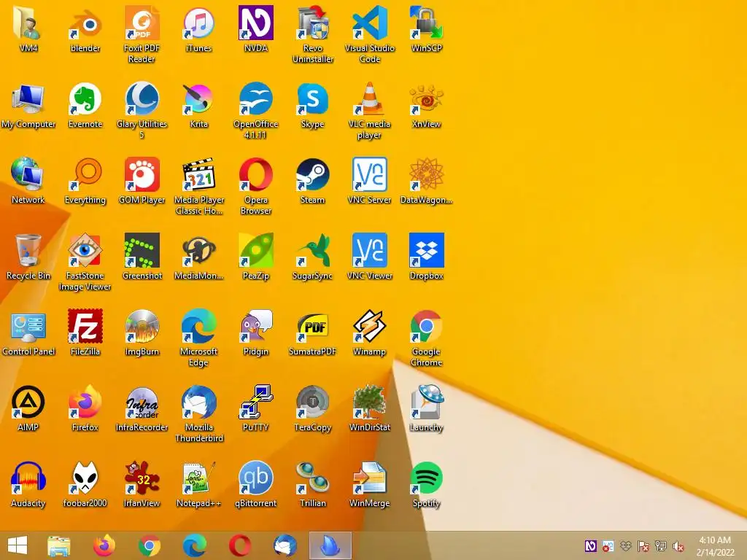Click the ImgBurn disc icon
The width and height of the screenshot is (747, 560).
click(142, 326)
